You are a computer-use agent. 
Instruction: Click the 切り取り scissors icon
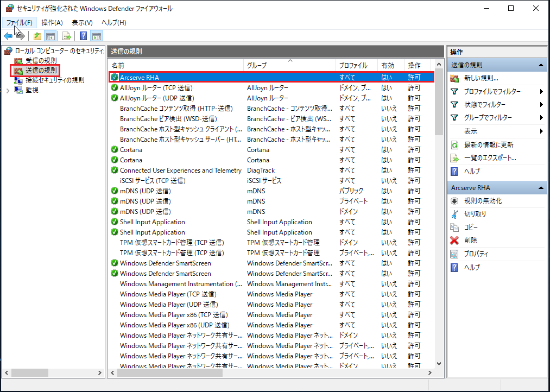(x=454, y=214)
